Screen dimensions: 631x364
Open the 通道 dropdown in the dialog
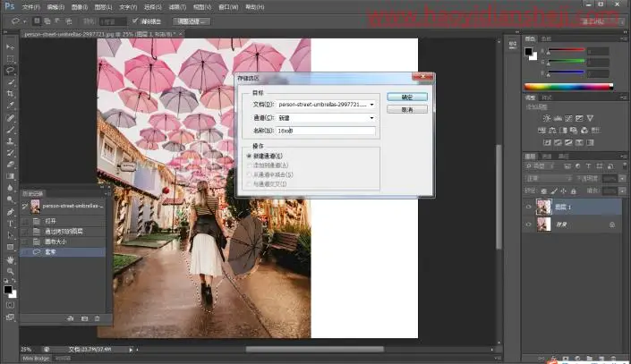[371, 118]
